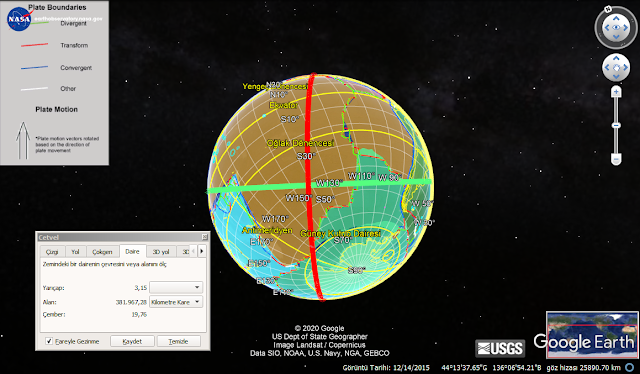Click the Yengeç Dönencesi label
Image resolution: width=640 pixels, height=374 pixels.
pos(275,87)
